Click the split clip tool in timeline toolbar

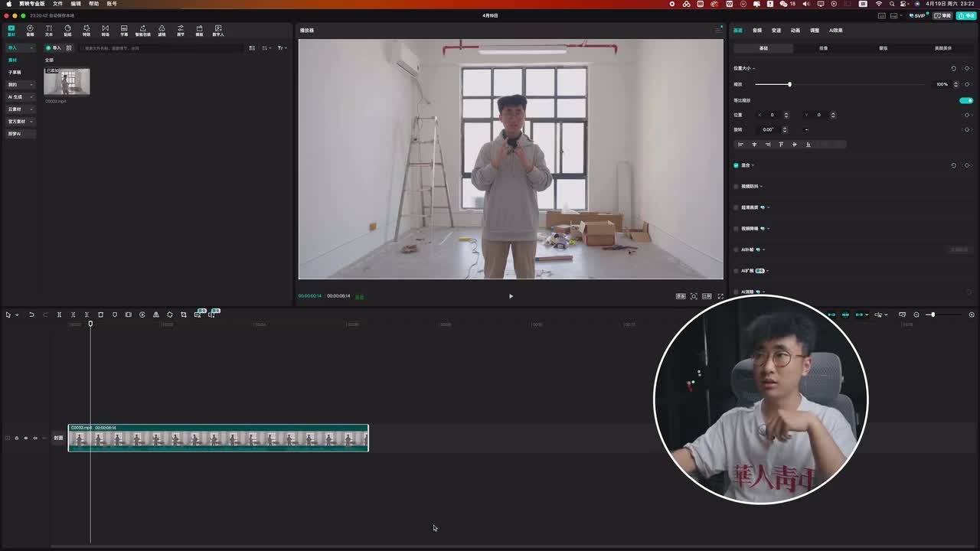tap(59, 315)
